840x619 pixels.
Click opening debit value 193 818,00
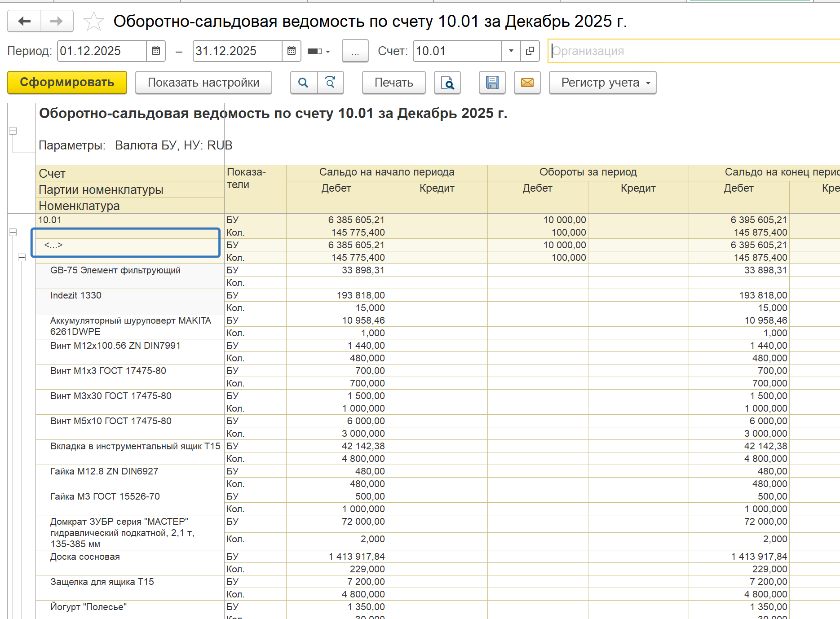pos(336,295)
